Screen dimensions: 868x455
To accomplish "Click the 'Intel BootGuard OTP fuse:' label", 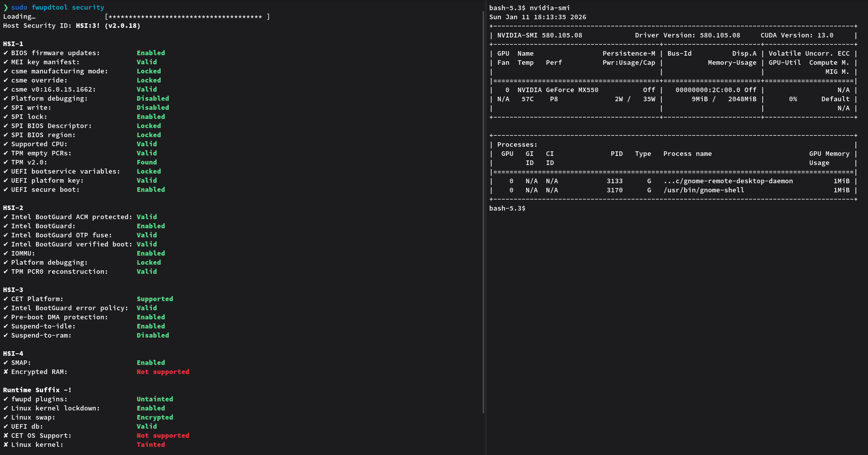I will click(x=62, y=235).
